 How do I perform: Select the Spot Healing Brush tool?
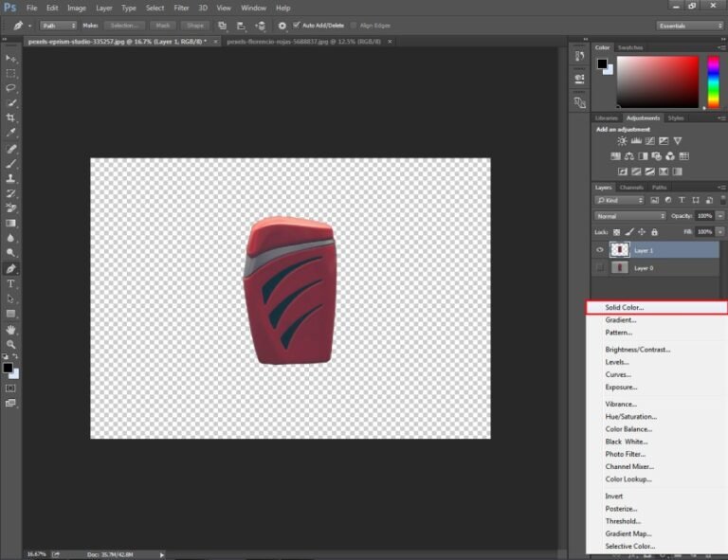pos(10,149)
